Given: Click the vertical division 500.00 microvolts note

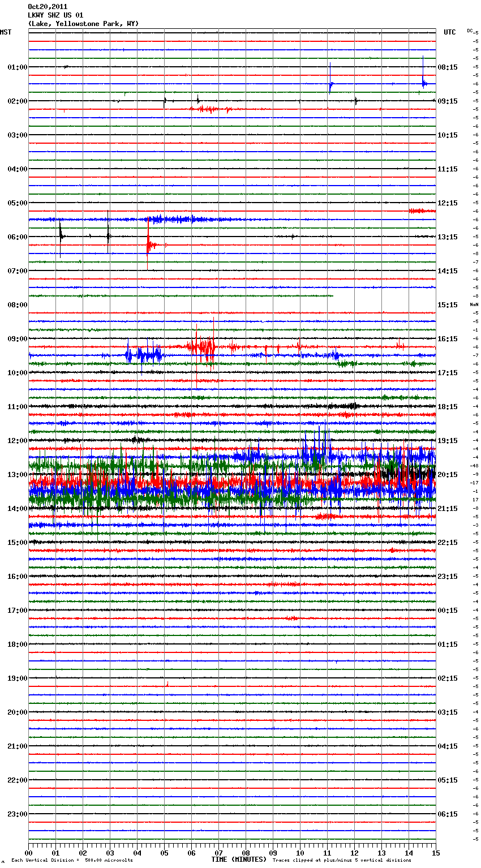Looking at the screenshot, I should (72, 861).
